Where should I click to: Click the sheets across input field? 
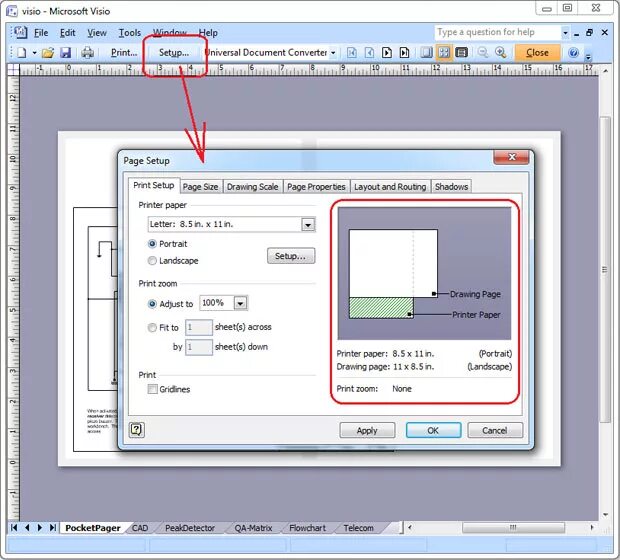pos(198,327)
